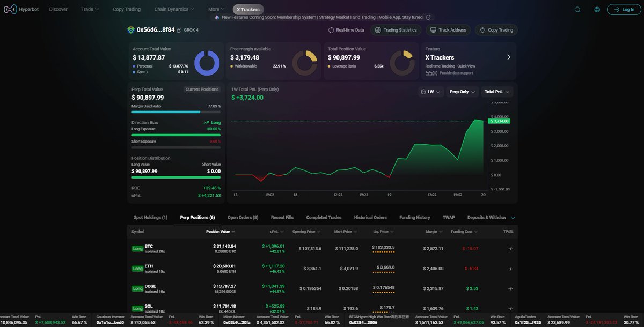This screenshot has width=644, height=327.
Task: Click the Long badge on DOGE row
Action: [137, 289]
